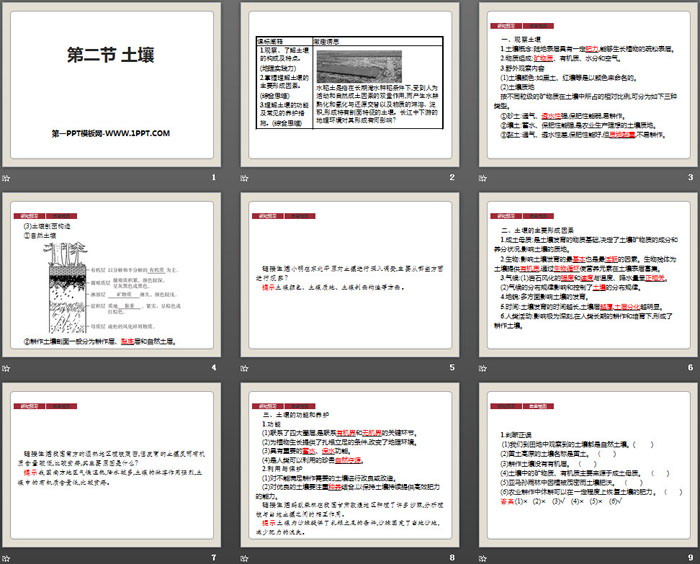Image resolution: width=700 pixels, height=564 pixels.
Task: Select slide 4 with the soil profile diagram
Action: 112,275
